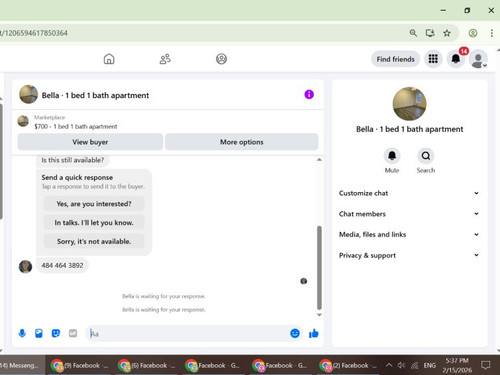
Task: Click the chat scroll up arrow
Action: point(319,160)
